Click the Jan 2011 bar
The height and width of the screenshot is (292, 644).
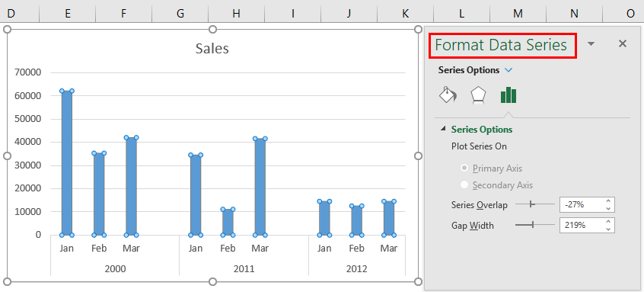click(x=196, y=195)
